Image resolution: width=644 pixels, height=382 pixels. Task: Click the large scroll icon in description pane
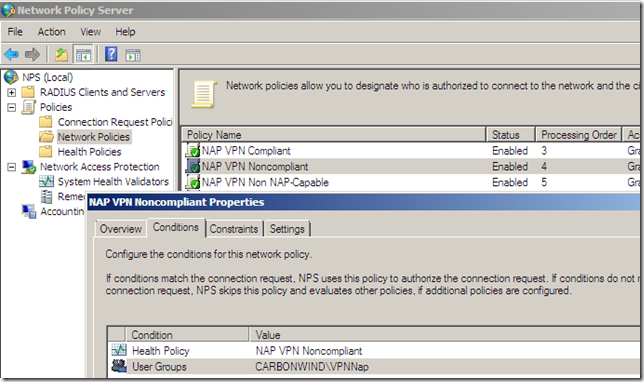click(x=204, y=94)
